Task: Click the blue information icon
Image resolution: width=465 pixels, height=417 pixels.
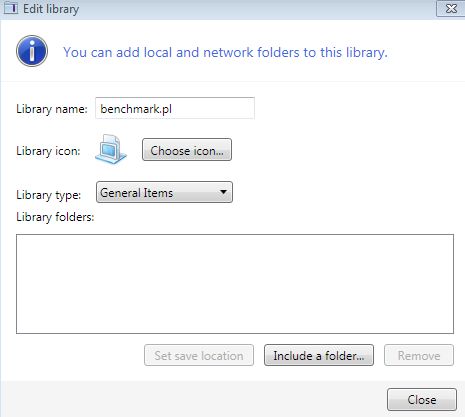Action: (32, 51)
